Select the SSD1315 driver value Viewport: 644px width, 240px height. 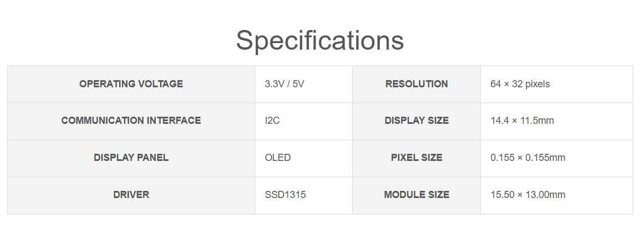tap(285, 195)
